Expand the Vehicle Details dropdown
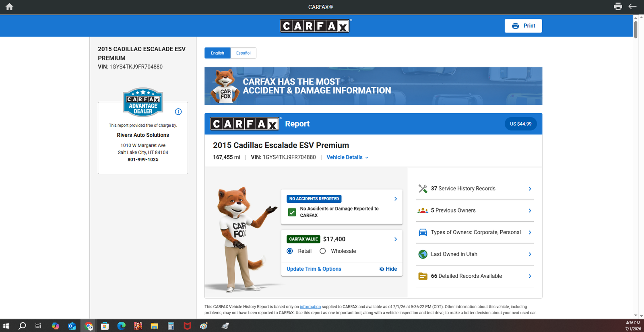 (x=347, y=157)
